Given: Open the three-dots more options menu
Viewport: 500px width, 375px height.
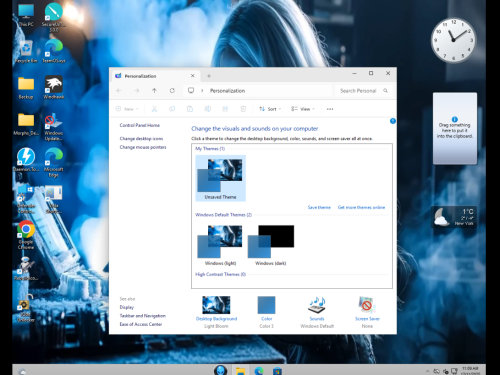Looking at the screenshot, I should point(330,109).
